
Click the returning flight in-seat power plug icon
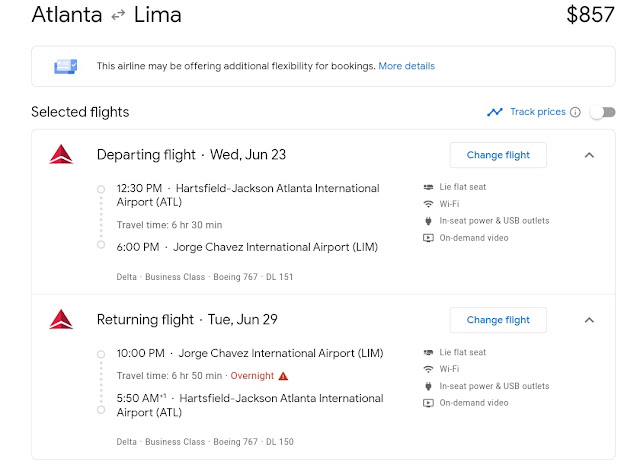tap(428, 386)
